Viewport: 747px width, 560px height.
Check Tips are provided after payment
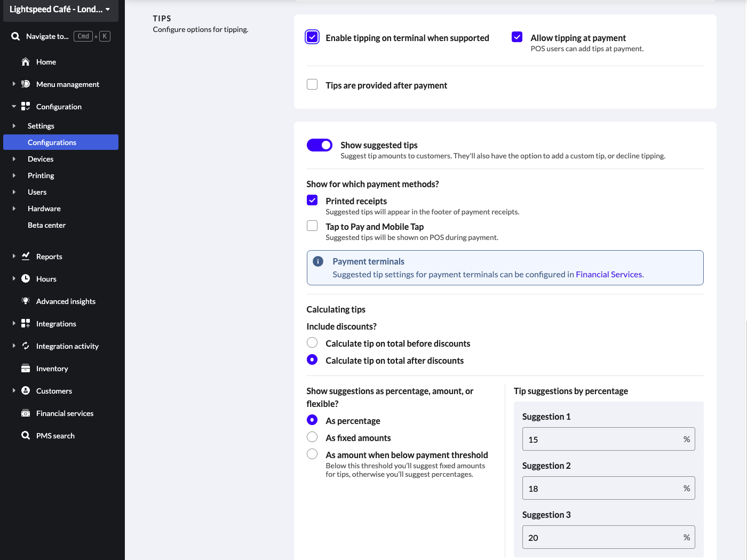coord(312,85)
